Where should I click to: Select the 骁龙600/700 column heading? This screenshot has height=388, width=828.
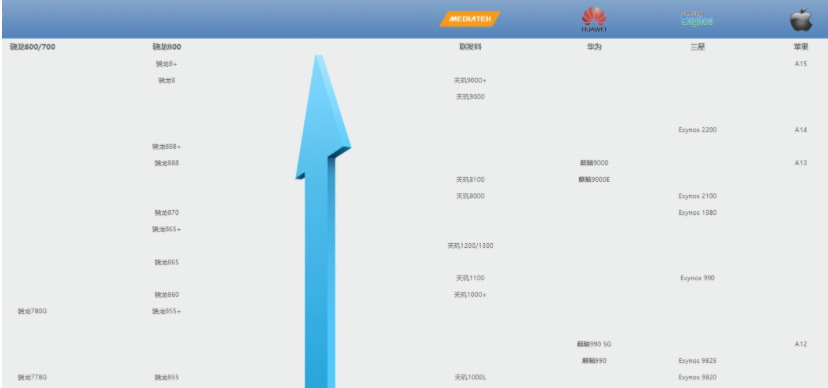pos(32,47)
